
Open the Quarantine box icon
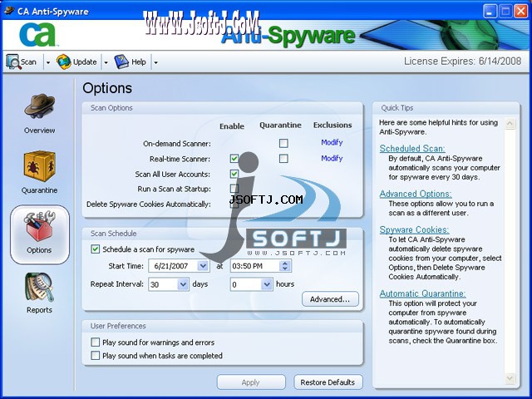(x=39, y=166)
